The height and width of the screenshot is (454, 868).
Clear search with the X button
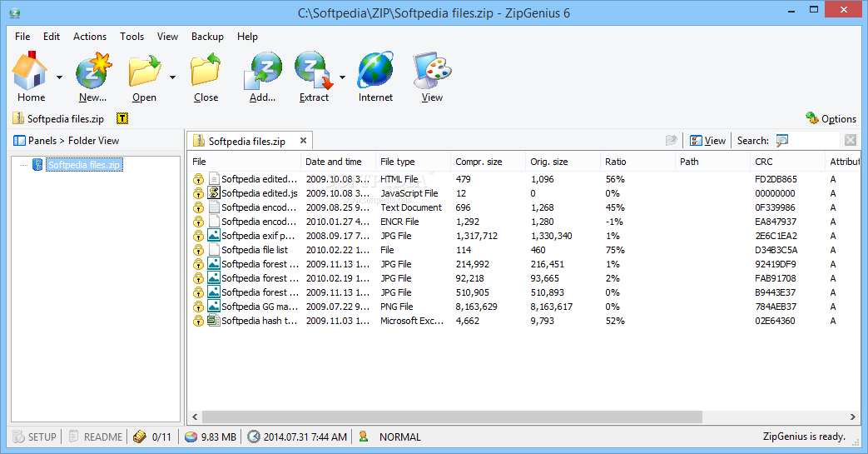(851, 141)
